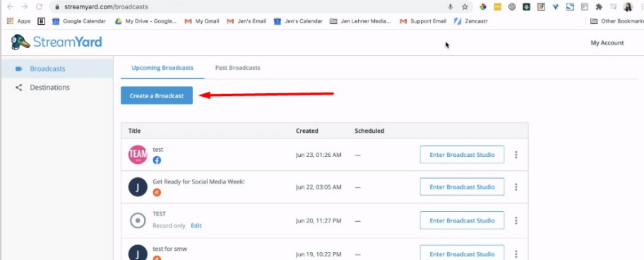Click the StreamYard duck logo
Image resolution: width=644 pixels, height=260 pixels.
coord(20,42)
